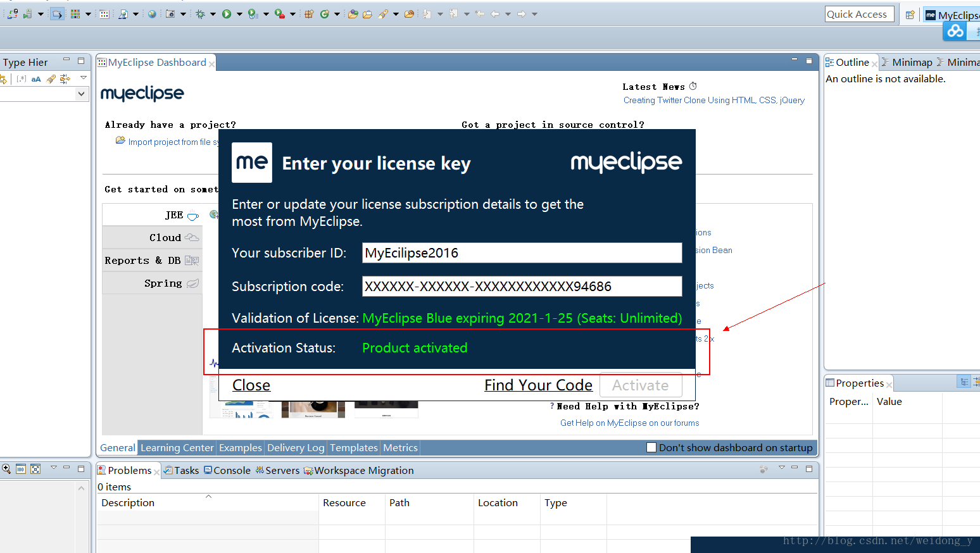
Task: Click the open type folder icon
Action: click(x=353, y=14)
